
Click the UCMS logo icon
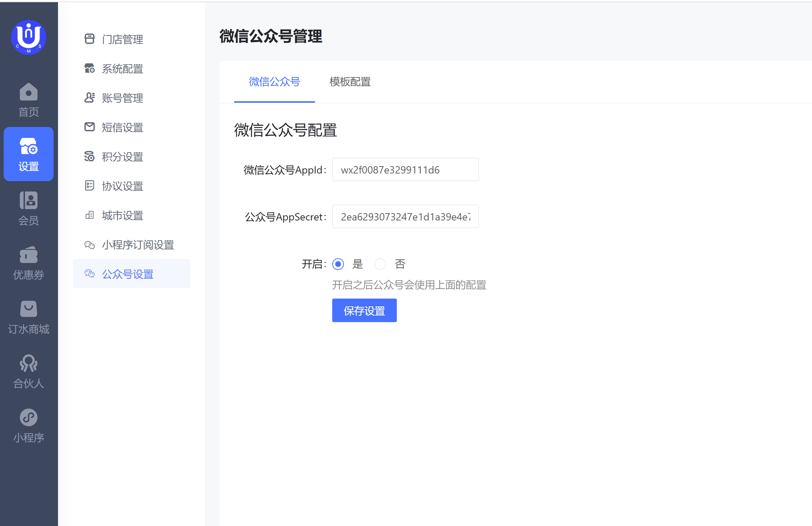pos(29,37)
